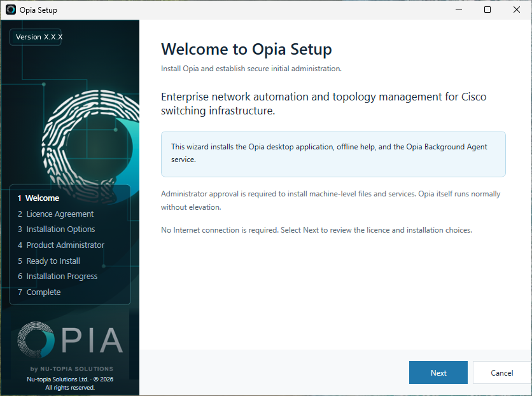
Task: Close the Opia Setup window
Action: 516,10
